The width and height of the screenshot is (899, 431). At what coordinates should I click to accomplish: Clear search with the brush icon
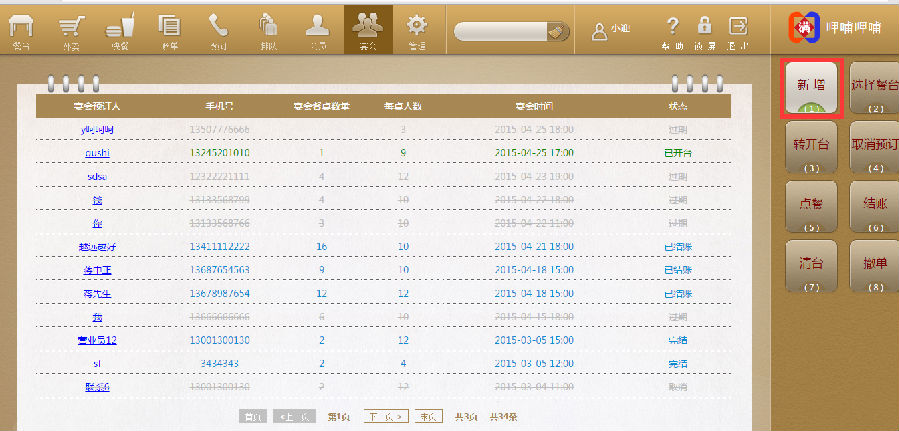557,31
